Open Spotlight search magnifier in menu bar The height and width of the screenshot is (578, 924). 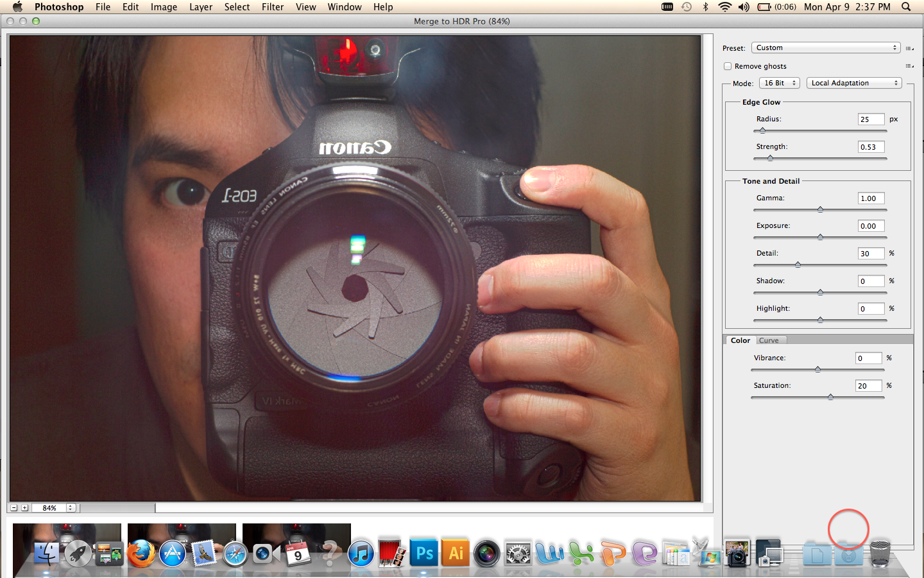coord(906,7)
